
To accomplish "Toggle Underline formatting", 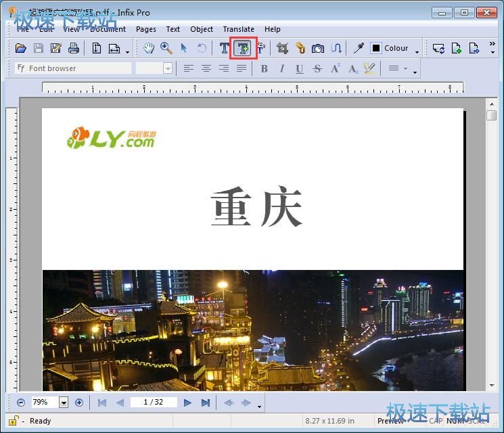I will (300, 69).
